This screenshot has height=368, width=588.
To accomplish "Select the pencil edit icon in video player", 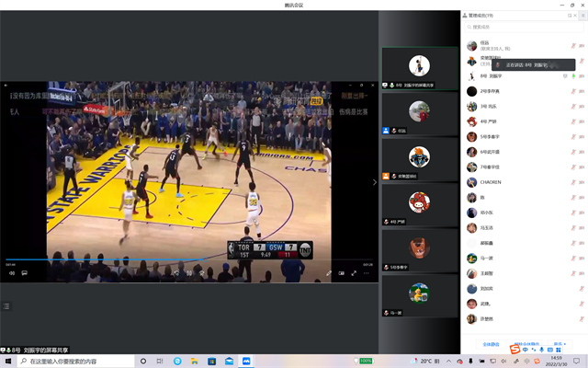I will [329, 273].
